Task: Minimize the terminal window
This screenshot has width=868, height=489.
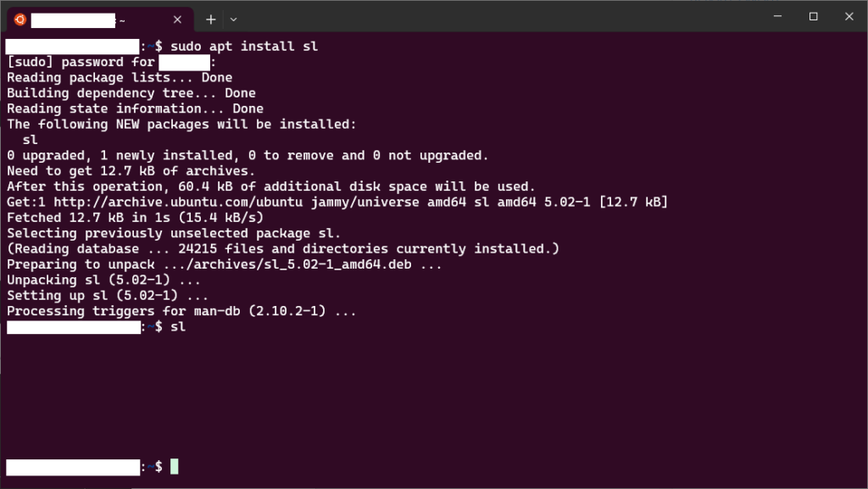Action: tap(777, 17)
